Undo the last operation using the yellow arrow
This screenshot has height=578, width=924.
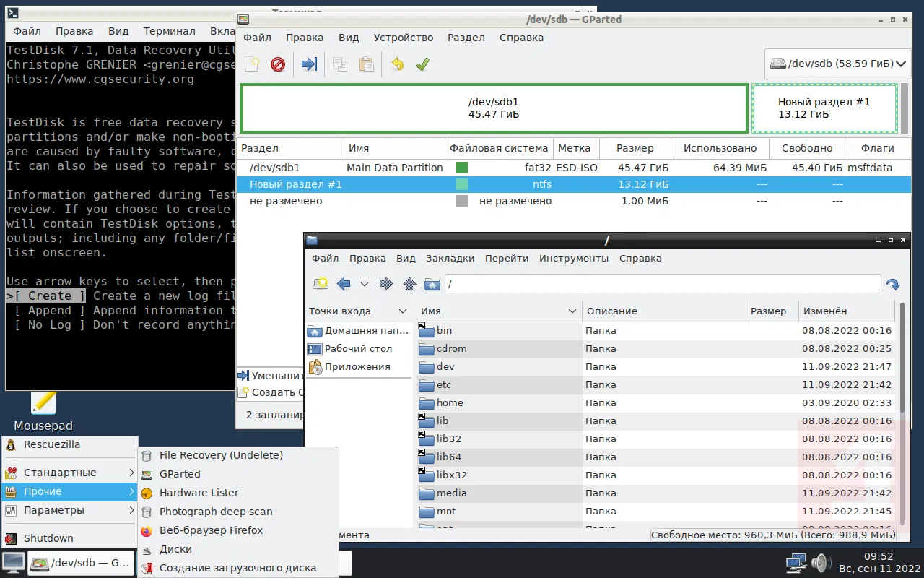(x=397, y=64)
